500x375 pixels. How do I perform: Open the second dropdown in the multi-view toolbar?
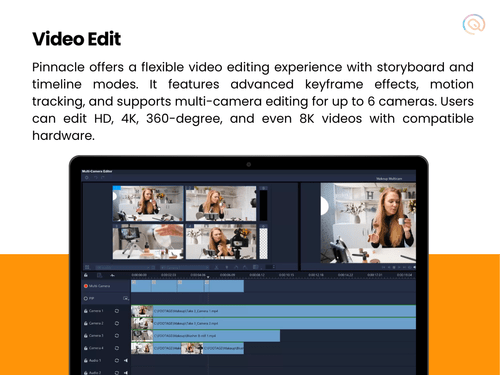coord(185,267)
